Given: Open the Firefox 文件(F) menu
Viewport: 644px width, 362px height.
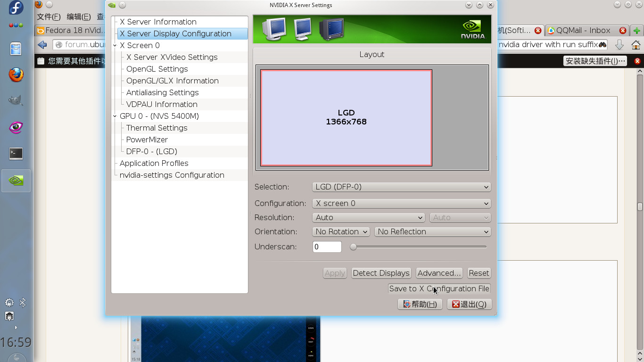Looking at the screenshot, I should pyautogui.click(x=49, y=17).
